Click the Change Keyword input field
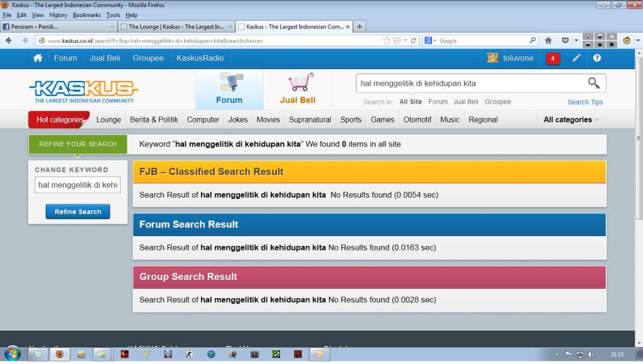Image resolution: width=643 pixels, height=364 pixels. click(x=77, y=185)
